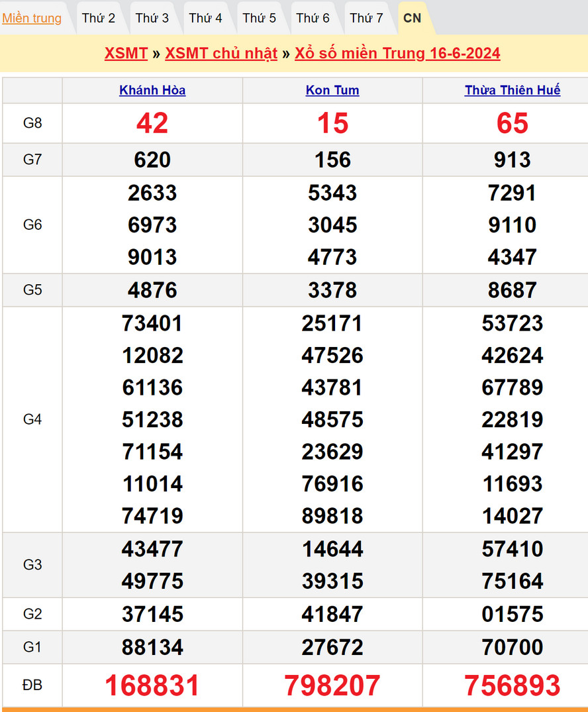Click the CN Sunday tab
Image resolution: width=588 pixels, height=712 pixels.
click(412, 18)
